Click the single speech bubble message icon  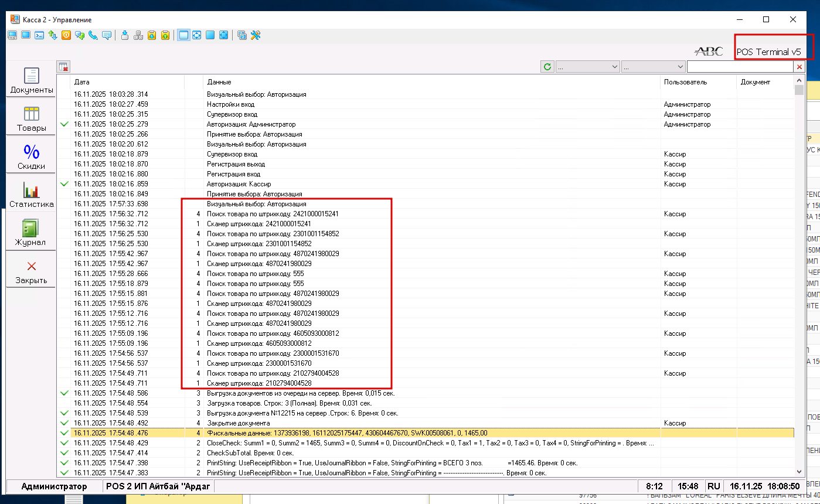[x=107, y=35]
